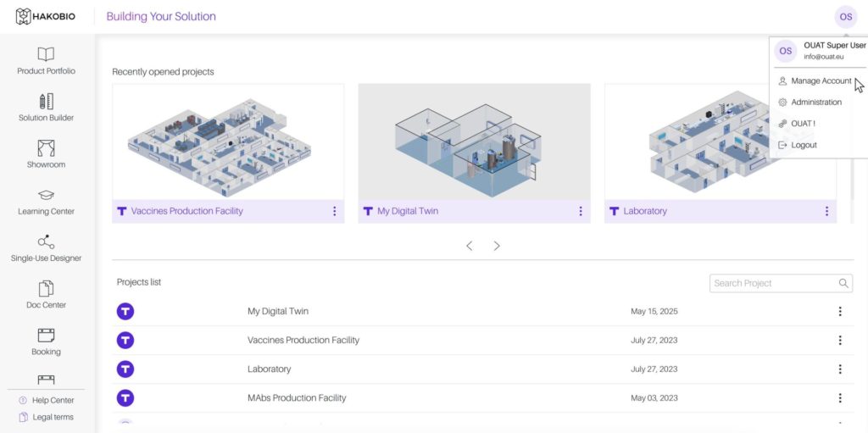Open the Doc Center
Image resolution: width=868 pixels, height=433 pixels.
click(x=46, y=295)
